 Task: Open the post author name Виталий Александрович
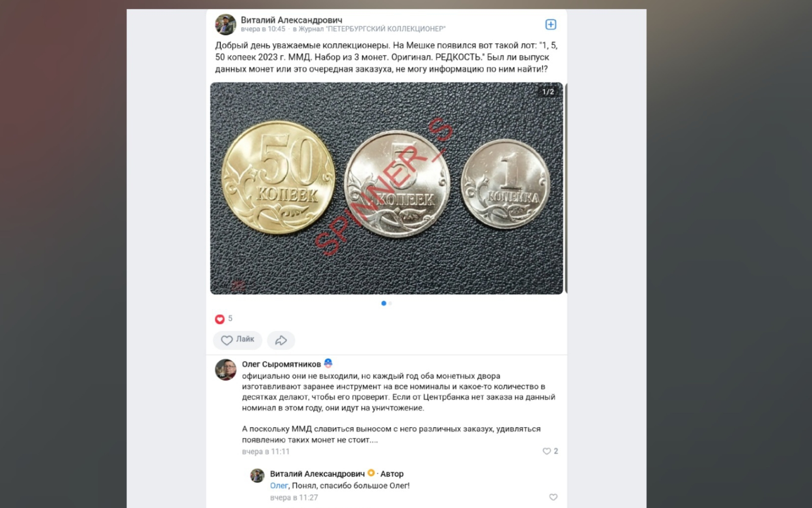coord(291,20)
